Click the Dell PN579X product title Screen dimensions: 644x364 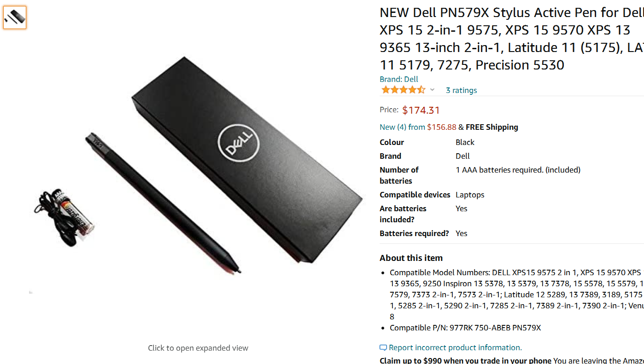tap(511, 39)
